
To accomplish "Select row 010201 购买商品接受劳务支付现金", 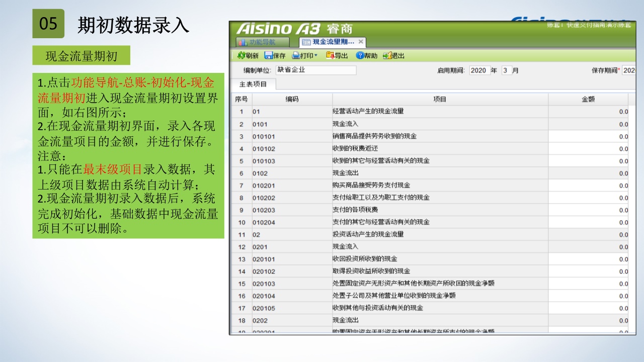I will tap(371, 186).
